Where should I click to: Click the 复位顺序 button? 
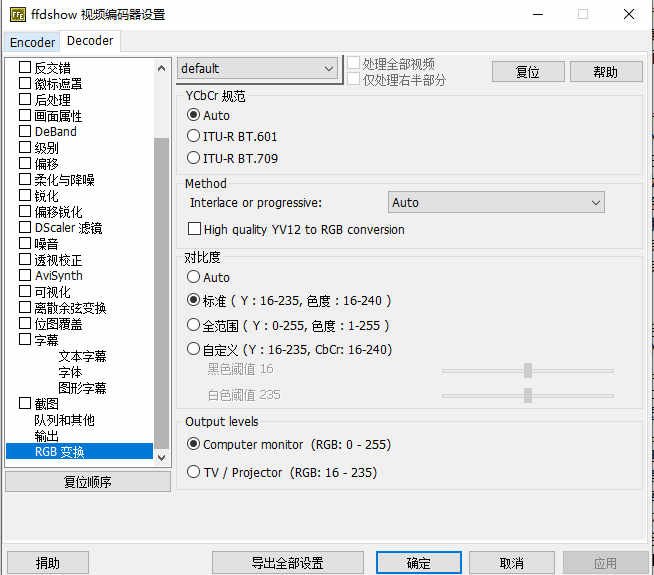click(88, 482)
